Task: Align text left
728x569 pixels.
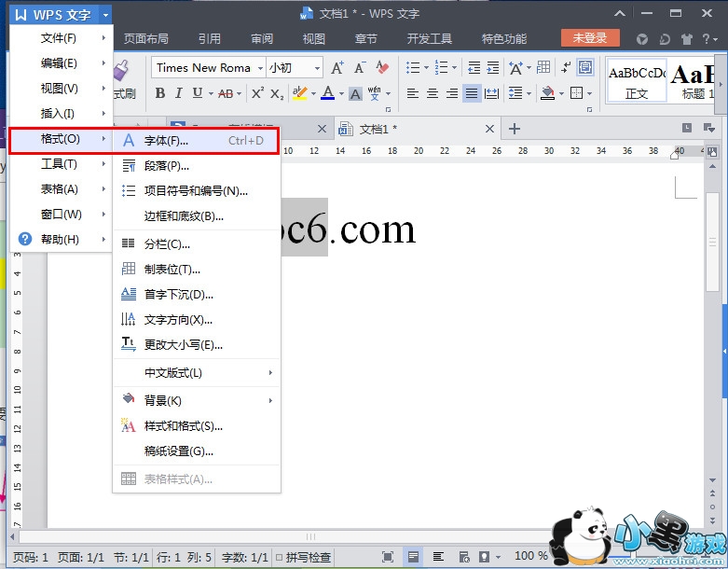Action: coord(412,93)
